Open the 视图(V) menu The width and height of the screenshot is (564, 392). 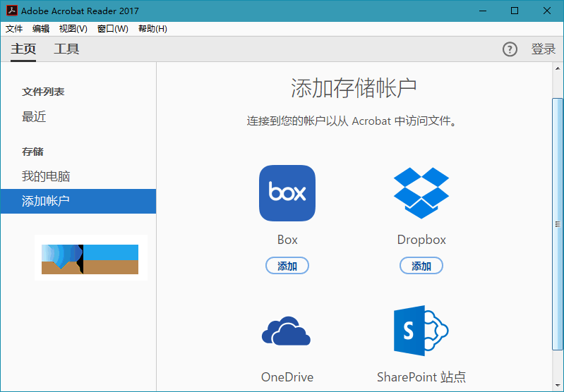coord(73,29)
